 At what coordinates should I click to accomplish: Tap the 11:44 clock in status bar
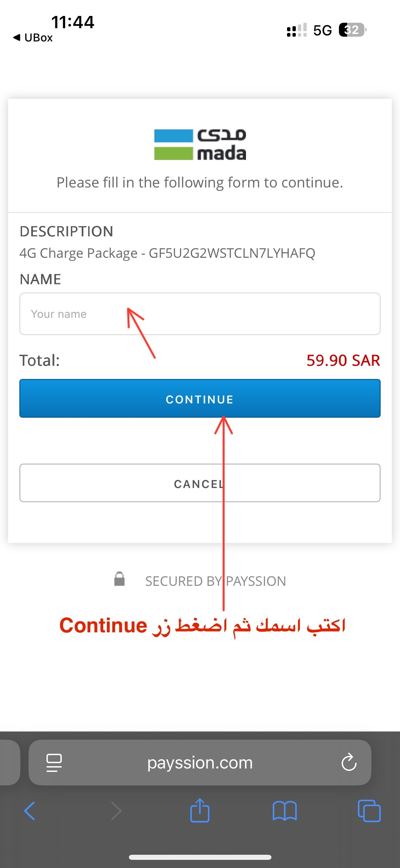73,22
